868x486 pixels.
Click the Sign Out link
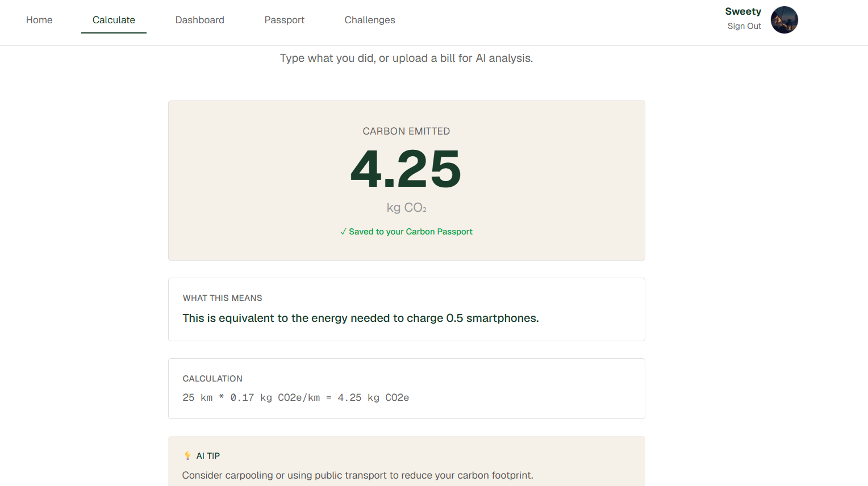pyautogui.click(x=744, y=26)
